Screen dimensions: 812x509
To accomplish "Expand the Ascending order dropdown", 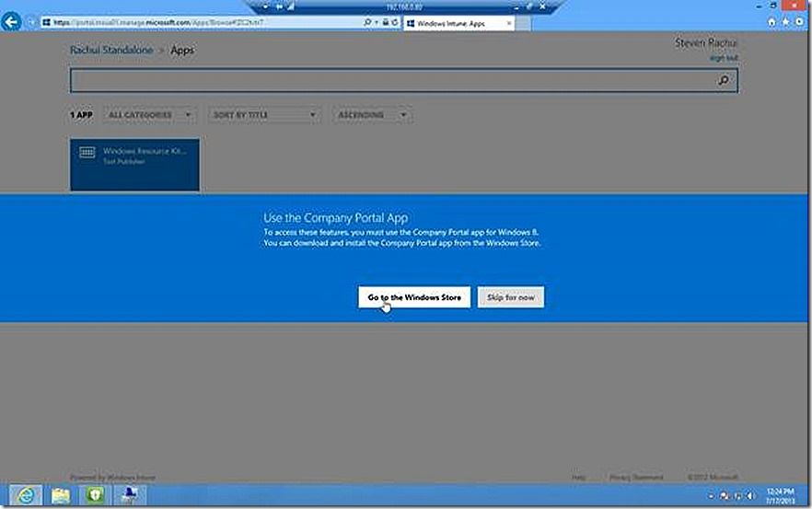I will (x=372, y=115).
